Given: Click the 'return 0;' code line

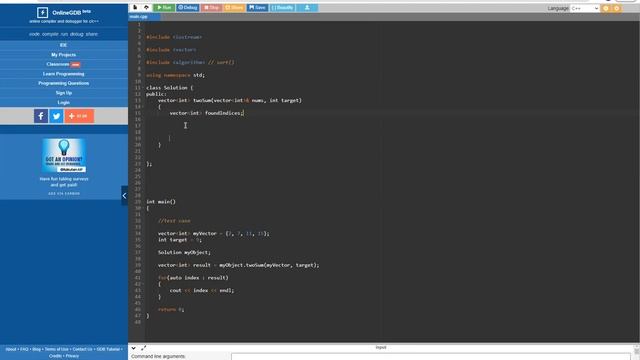Looking at the screenshot, I should click(171, 309).
